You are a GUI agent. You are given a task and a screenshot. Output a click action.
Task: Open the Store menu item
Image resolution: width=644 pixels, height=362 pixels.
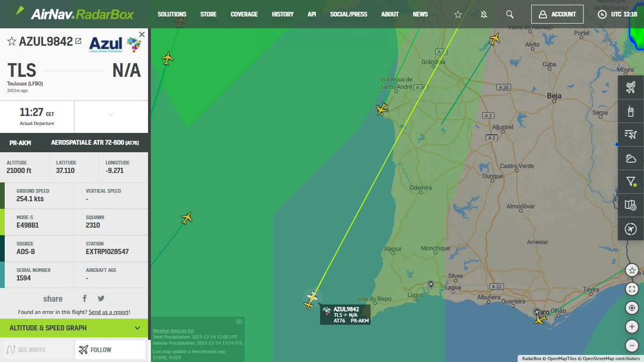coord(208,14)
